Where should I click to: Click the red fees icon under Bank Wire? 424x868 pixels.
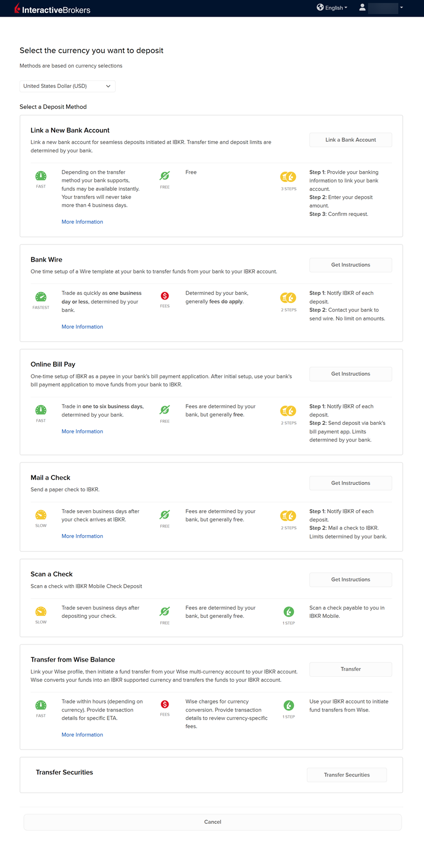[x=164, y=296]
